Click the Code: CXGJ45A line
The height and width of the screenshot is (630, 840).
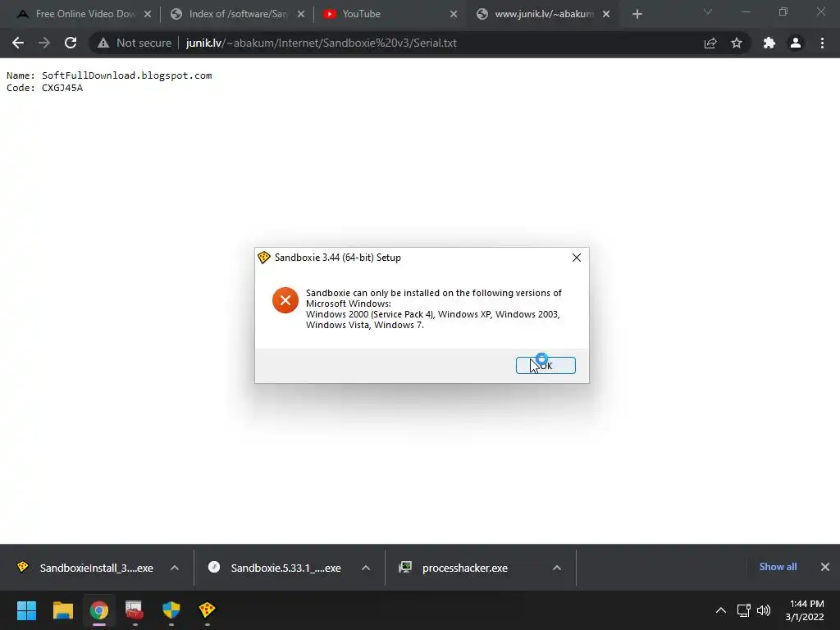tap(45, 88)
